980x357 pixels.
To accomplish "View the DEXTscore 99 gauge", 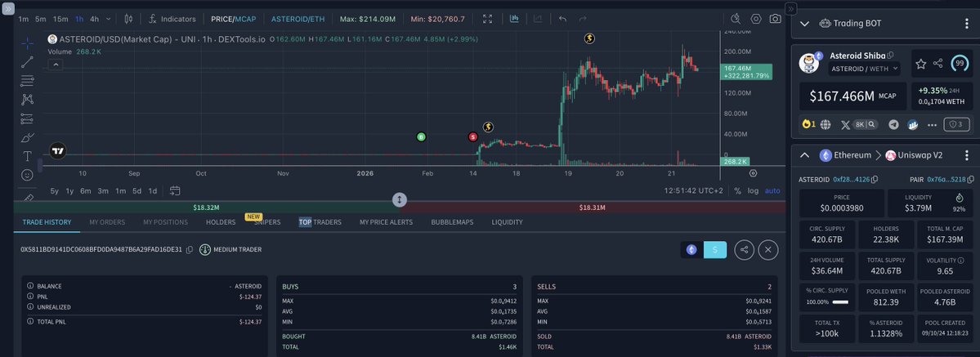I will tap(960, 64).
